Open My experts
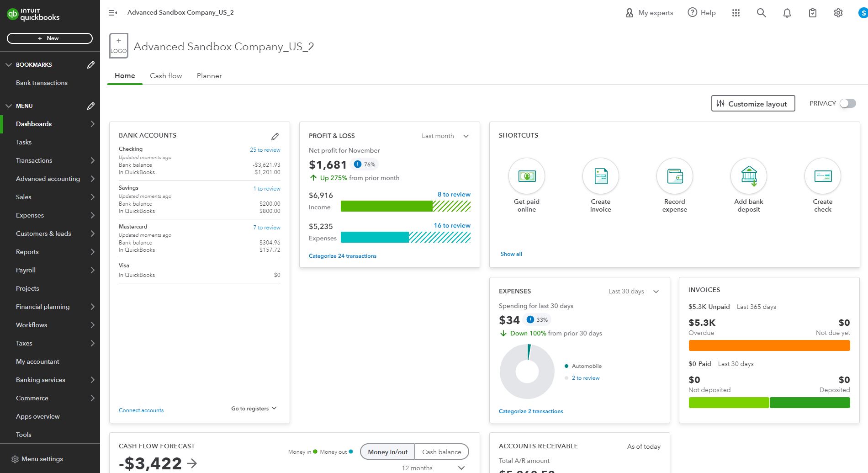This screenshot has width=868, height=473. (x=649, y=13)
